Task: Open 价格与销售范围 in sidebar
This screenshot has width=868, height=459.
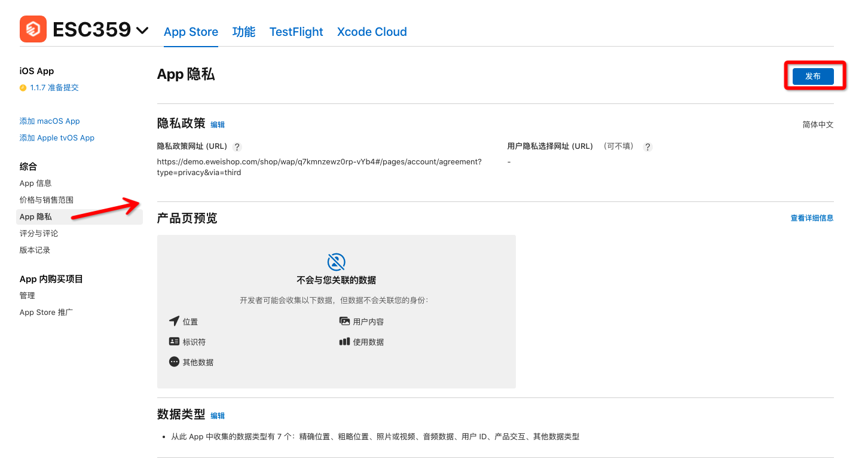Action: pos(47,200)
